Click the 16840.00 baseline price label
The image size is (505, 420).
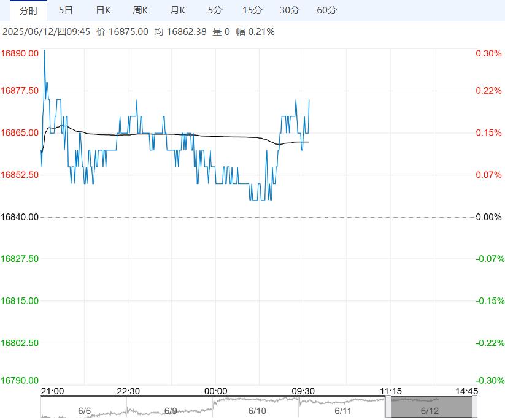pos(20,217)
